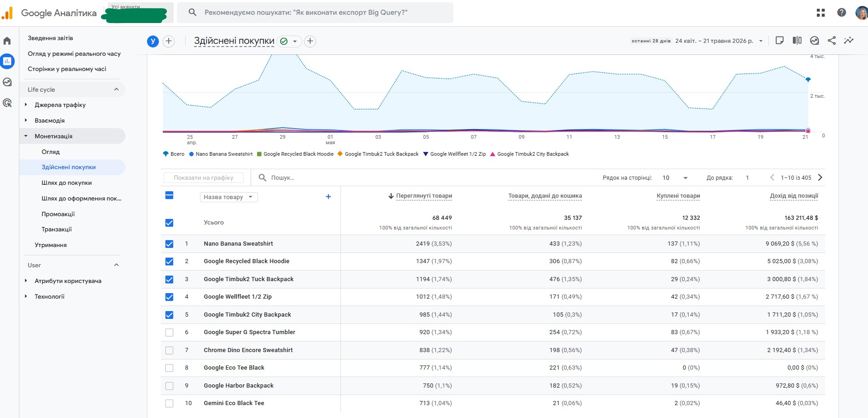This screenshot has width=868, height=418.
Task: Click the plus icon after report title
Action: click(x=310, y=41)
